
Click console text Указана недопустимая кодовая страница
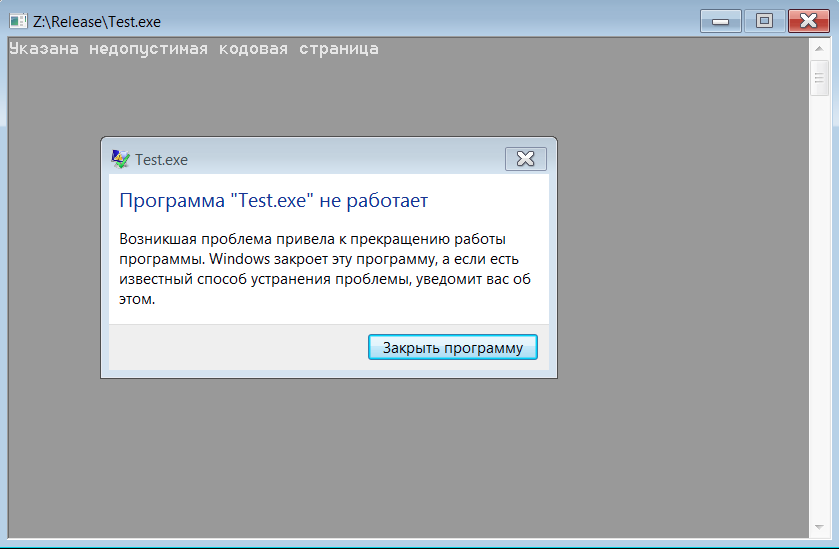pyautogui.click(x=194, y=49)
